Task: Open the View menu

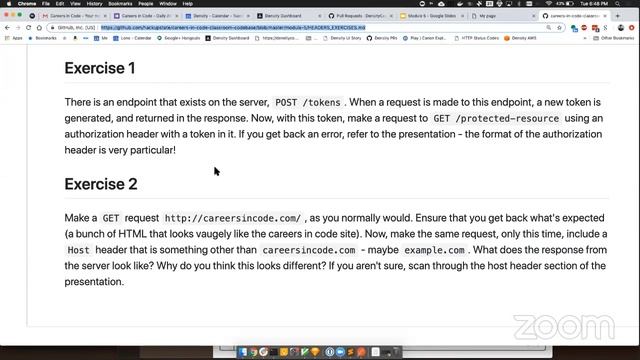Action: point(75,4)
